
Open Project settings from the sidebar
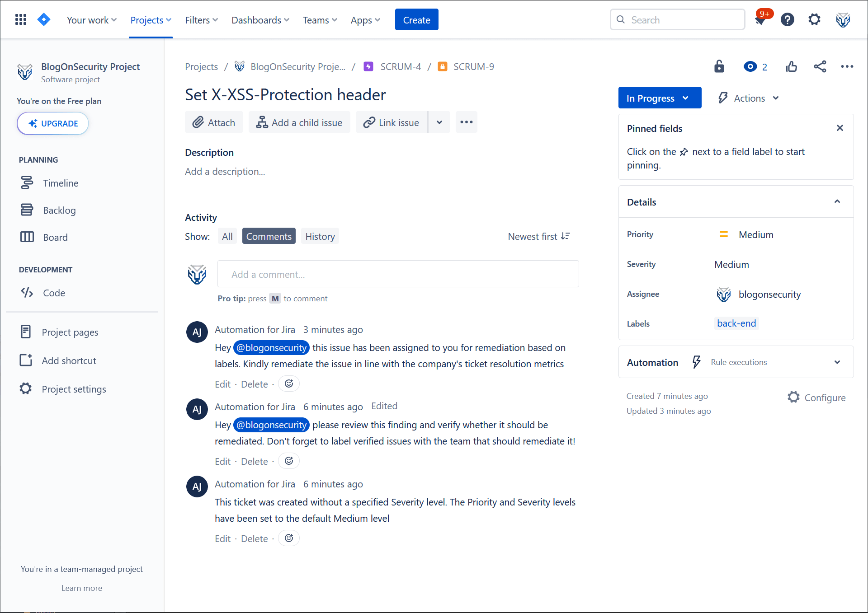click(74, 388)
